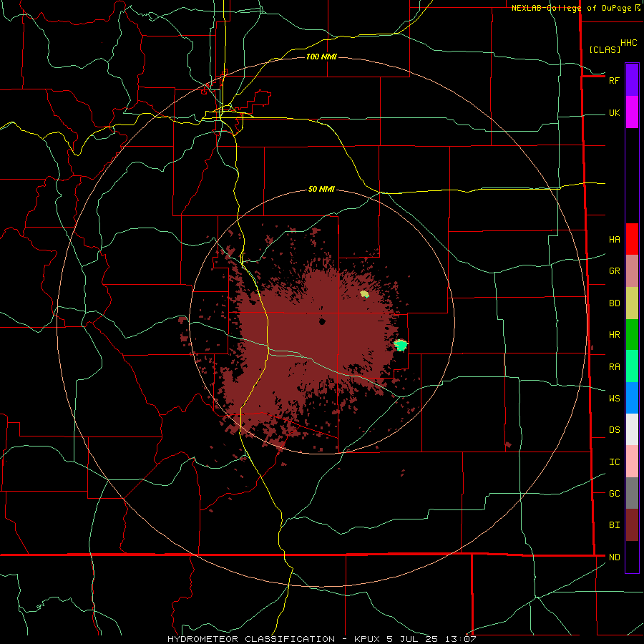Click the 'BD' legend label text
The image size is (644, 644).
(x=614, y=303)
